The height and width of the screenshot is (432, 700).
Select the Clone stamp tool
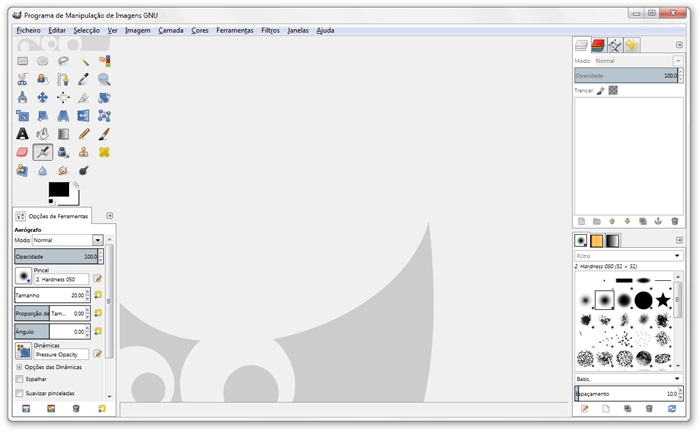pyautogui.click(x=83, y=152)
